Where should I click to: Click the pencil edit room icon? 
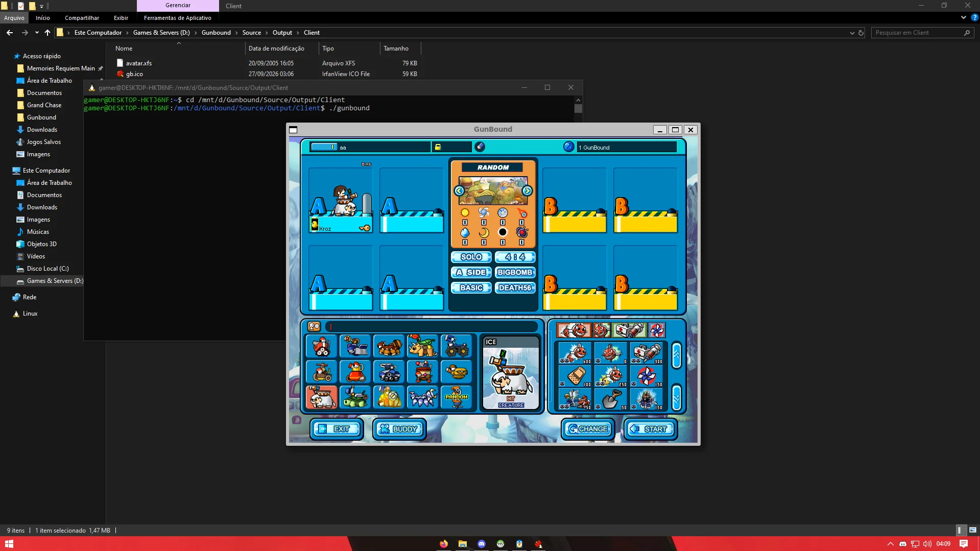480,147
